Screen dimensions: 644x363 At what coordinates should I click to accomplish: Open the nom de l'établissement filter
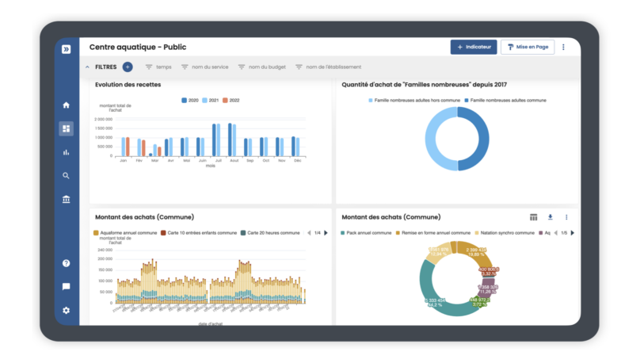pyautogui.click(x=329, y=67)
